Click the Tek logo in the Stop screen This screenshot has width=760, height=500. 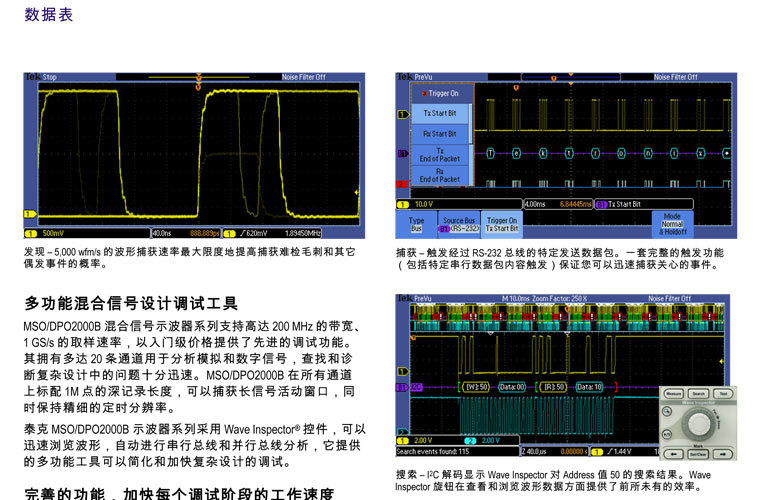click(33, 77)
